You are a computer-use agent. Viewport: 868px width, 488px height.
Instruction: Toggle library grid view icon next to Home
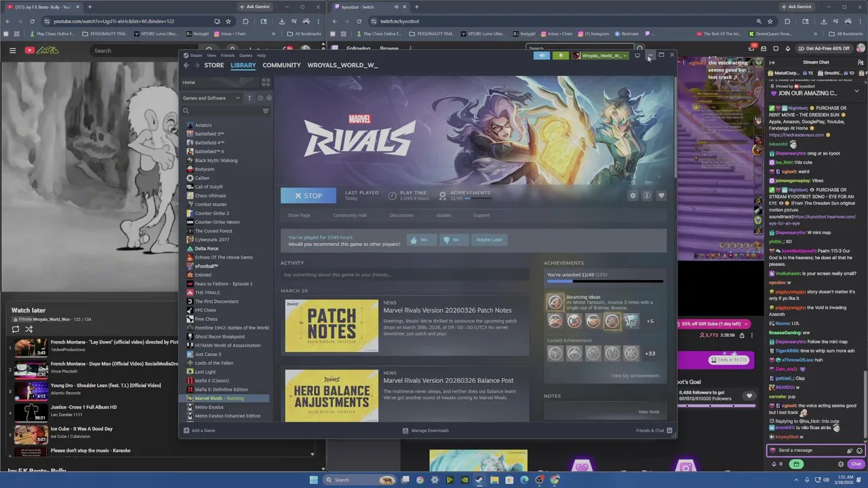[x=266, y=82]
